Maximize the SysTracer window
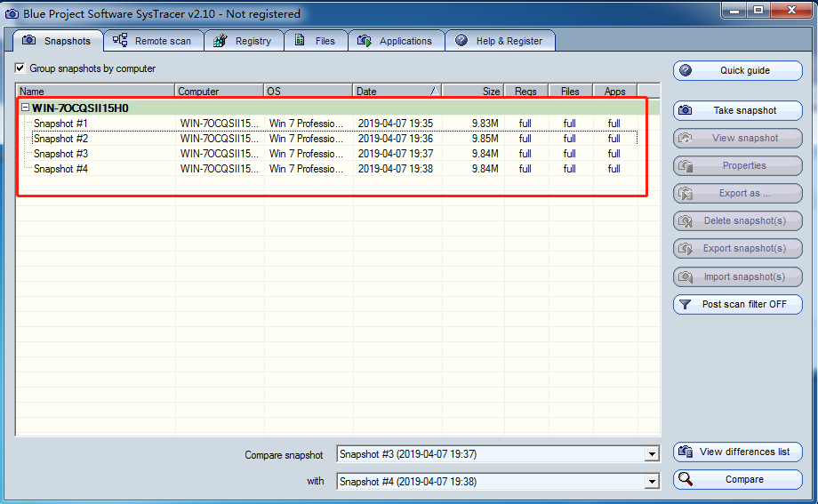Image resolution: width=818 pixels, height=504 pixels. tap(758, 11)
